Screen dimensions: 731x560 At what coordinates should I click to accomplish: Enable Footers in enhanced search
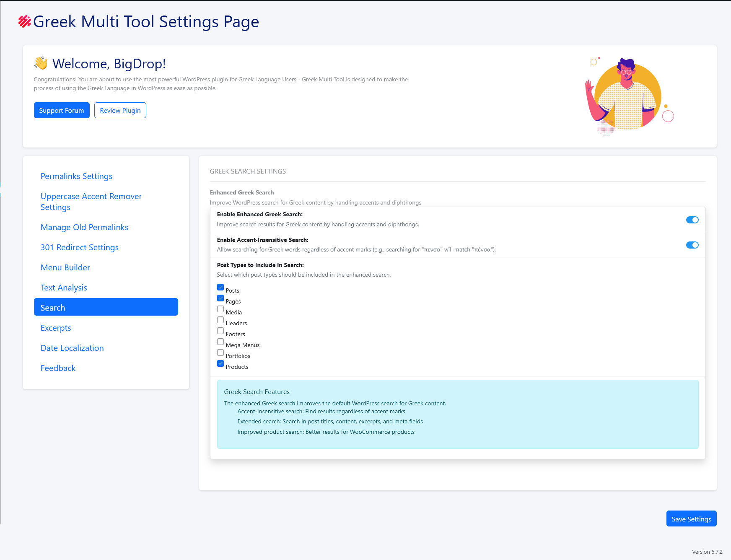pyautogui.click(x=220, y=331)
